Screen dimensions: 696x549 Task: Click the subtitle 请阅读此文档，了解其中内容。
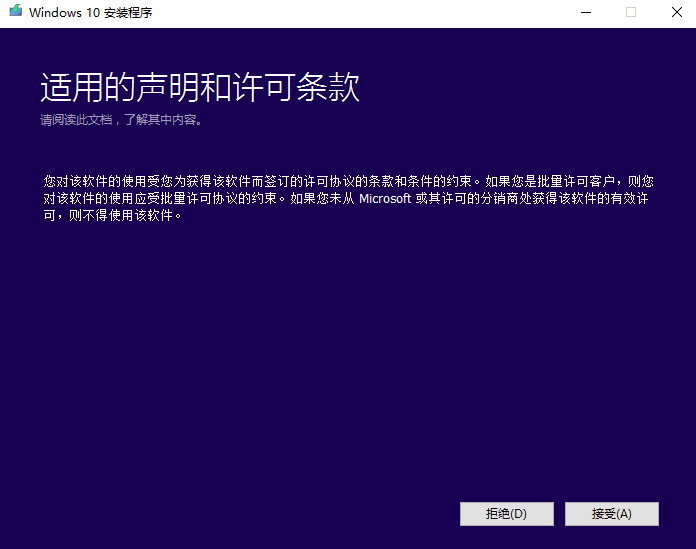coord(121,121)
